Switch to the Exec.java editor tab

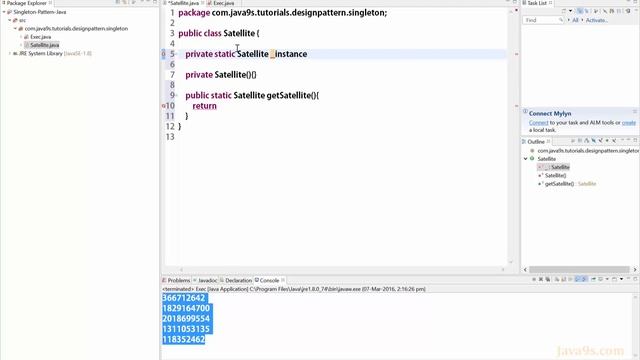click(223, 3)
